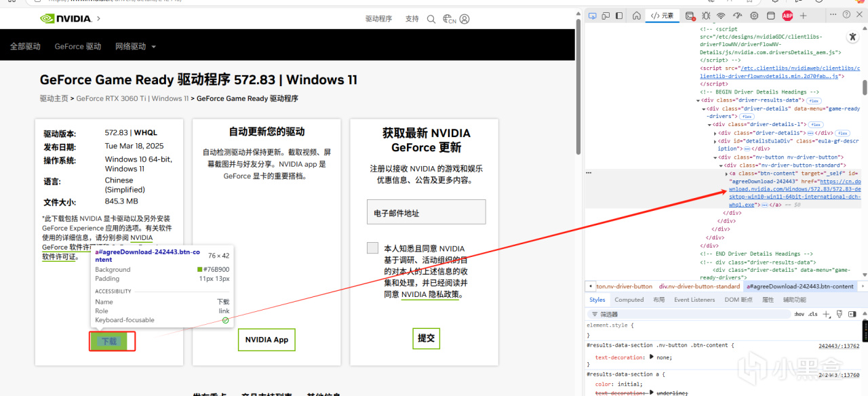
Task: Switch to the Styles tab
Action: [x=597, y=300]
